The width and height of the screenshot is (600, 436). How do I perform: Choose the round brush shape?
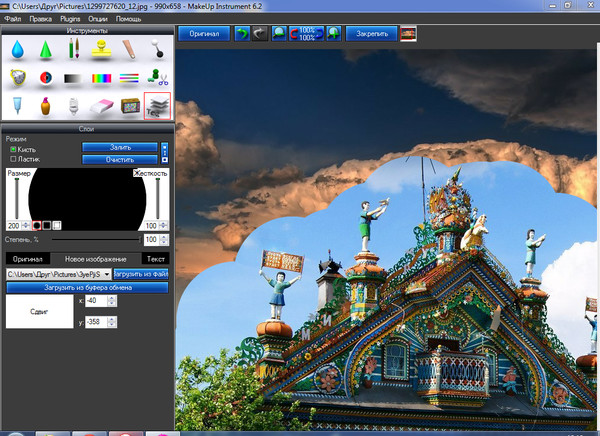[x=37, y=225]
